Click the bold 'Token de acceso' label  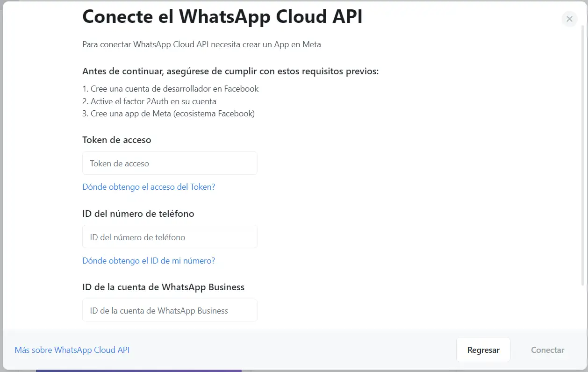click(x=116, y=140)
